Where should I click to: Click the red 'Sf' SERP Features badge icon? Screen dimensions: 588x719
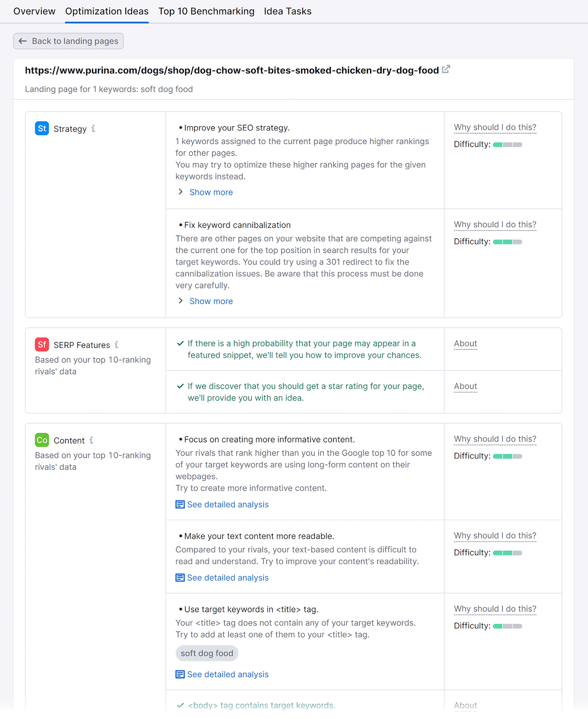click(41, 344)
